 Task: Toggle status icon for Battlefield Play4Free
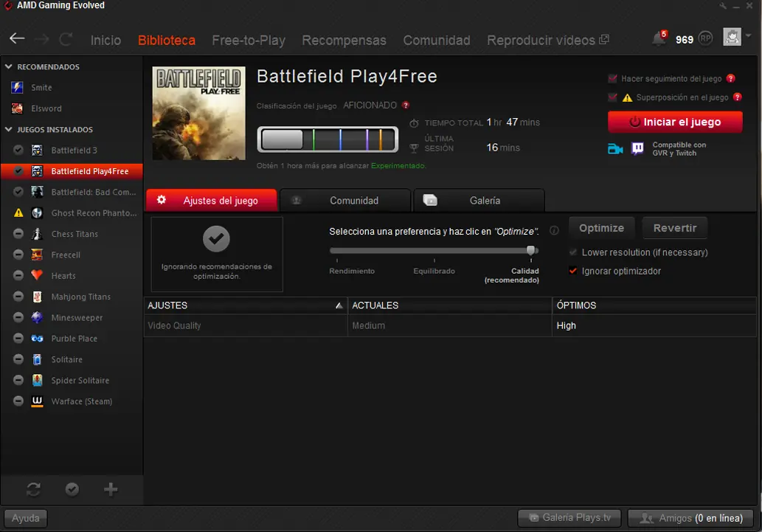coord(18,170)
